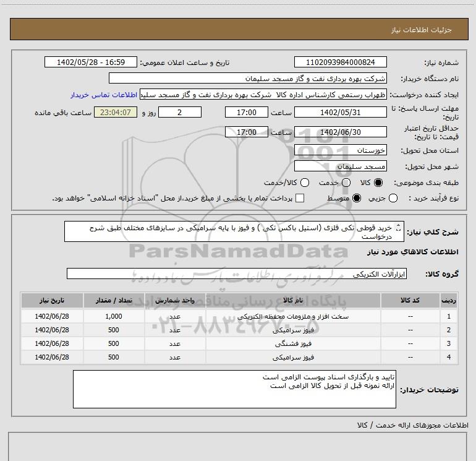This screenshot has width=476, height=461.
Task: Select the کالا/خدمت radio button
Action: (305, 183)
